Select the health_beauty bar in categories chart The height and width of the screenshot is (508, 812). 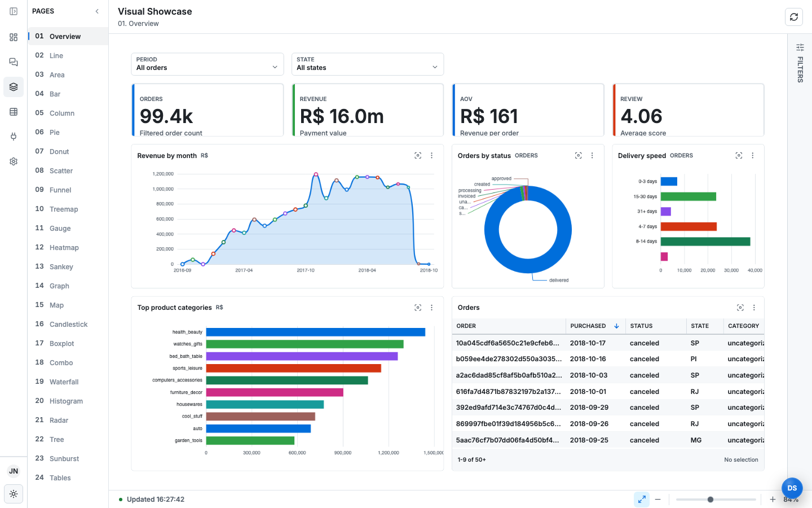[316, 332]
